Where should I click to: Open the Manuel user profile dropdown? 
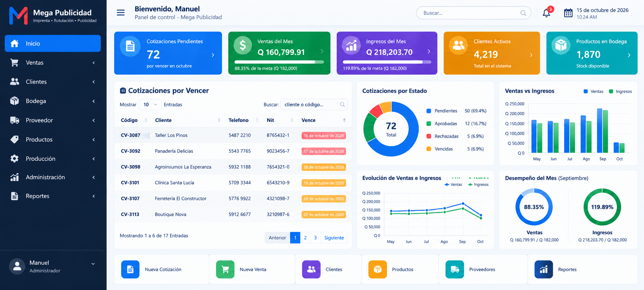coord(53,266)
